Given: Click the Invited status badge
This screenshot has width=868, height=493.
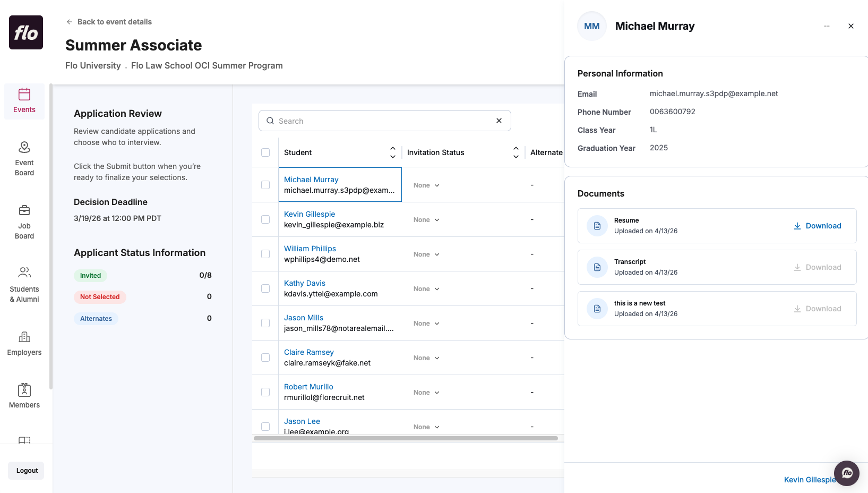Looking at the screenshot, I should (90, 276).
